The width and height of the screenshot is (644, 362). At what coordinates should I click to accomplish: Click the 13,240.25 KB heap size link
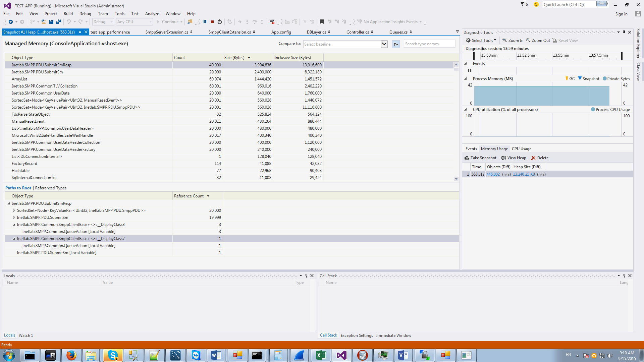coord(524,174)
